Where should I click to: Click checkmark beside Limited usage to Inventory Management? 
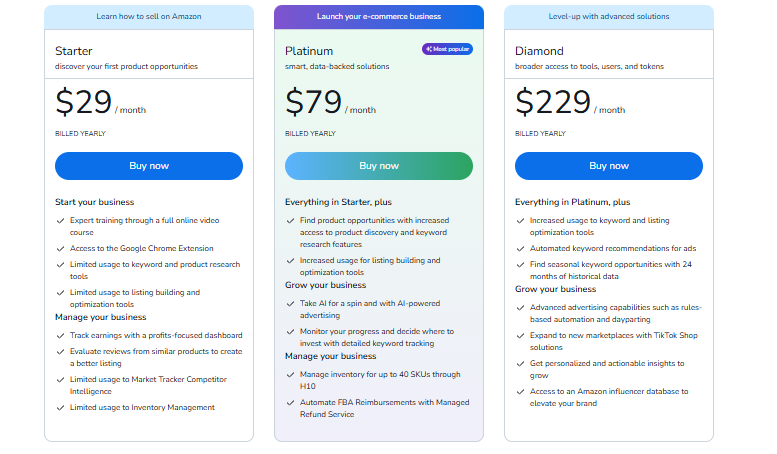click(60, 408)
